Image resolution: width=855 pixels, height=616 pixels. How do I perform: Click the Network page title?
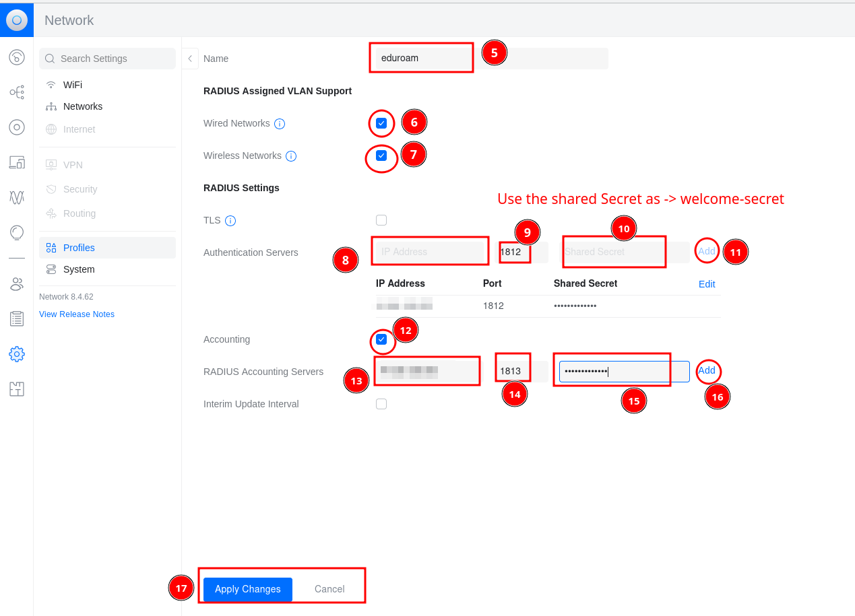(69, 20)
